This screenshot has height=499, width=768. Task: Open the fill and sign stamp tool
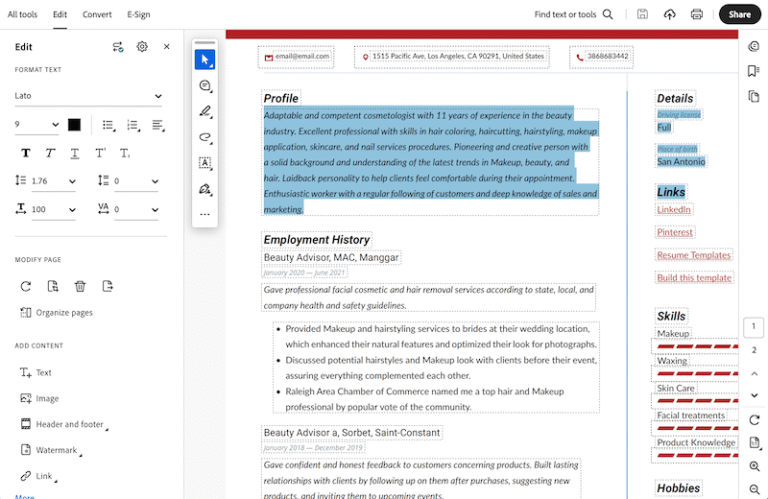click(x=205, y=189)
